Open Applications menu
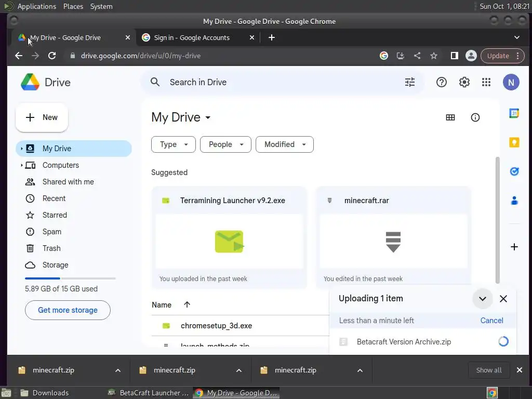The height and width of the screenshot is (399, 532). point(37,6)
